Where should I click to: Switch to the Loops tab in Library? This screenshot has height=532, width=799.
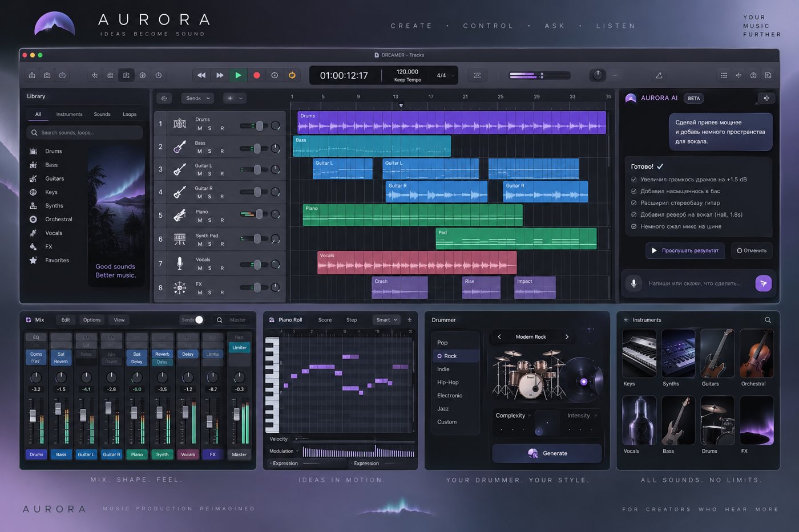coord(130,115)
